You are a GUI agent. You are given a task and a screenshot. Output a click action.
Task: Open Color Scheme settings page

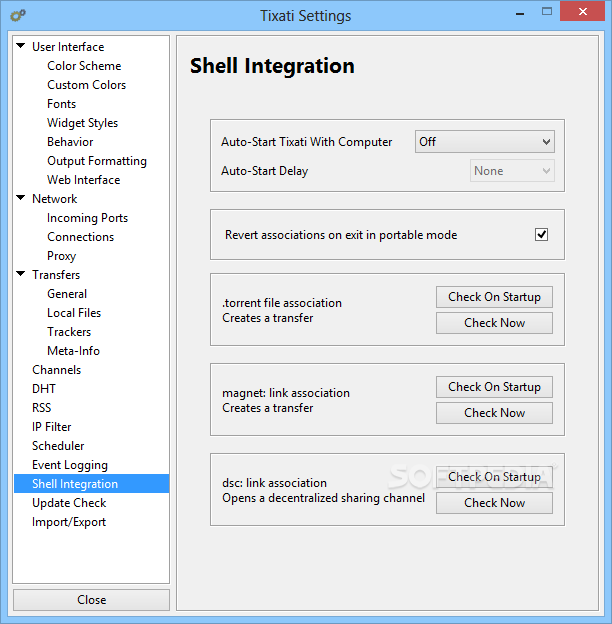(x=84, y=66)
